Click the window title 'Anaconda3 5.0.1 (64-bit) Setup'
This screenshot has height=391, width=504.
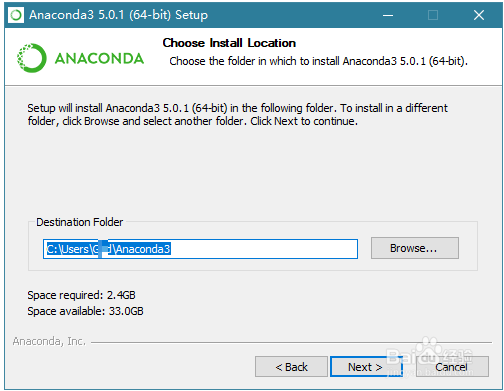click(118, 15)
